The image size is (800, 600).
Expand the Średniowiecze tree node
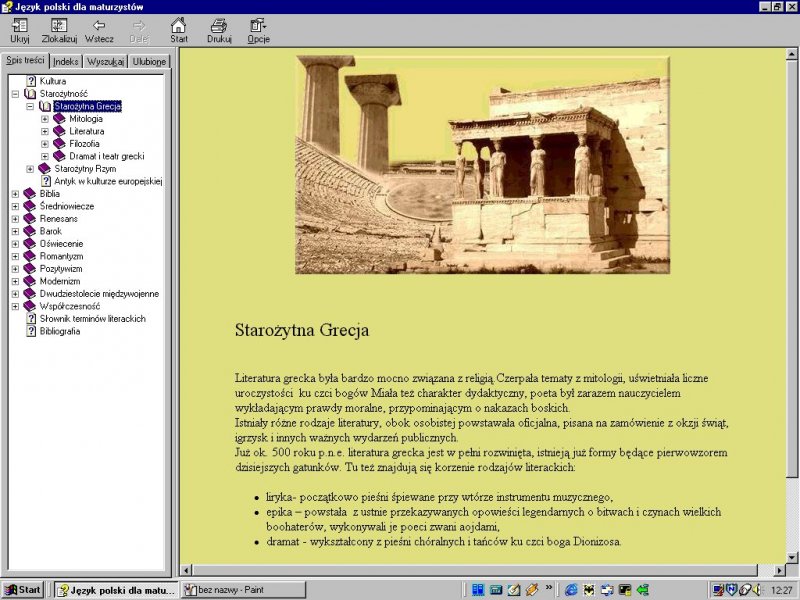click(15, 206)
